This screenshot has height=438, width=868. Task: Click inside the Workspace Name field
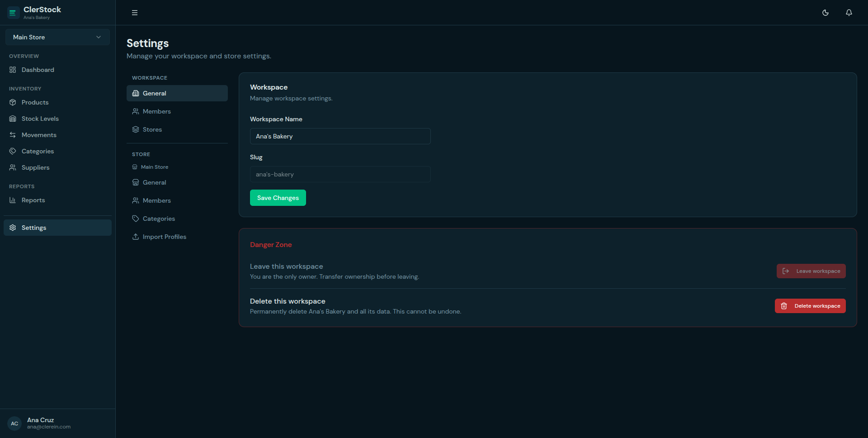click(x=340, y=136)
